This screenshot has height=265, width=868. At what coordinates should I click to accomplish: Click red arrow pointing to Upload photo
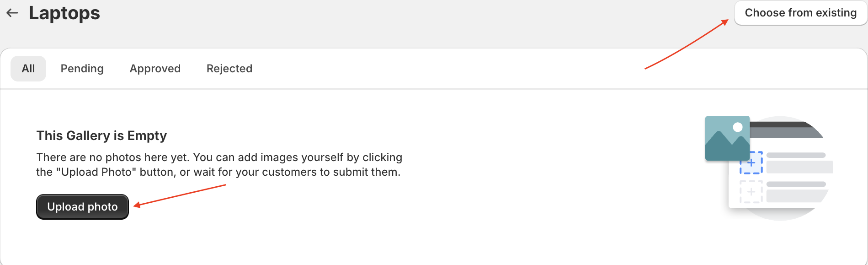coord(181,195)
